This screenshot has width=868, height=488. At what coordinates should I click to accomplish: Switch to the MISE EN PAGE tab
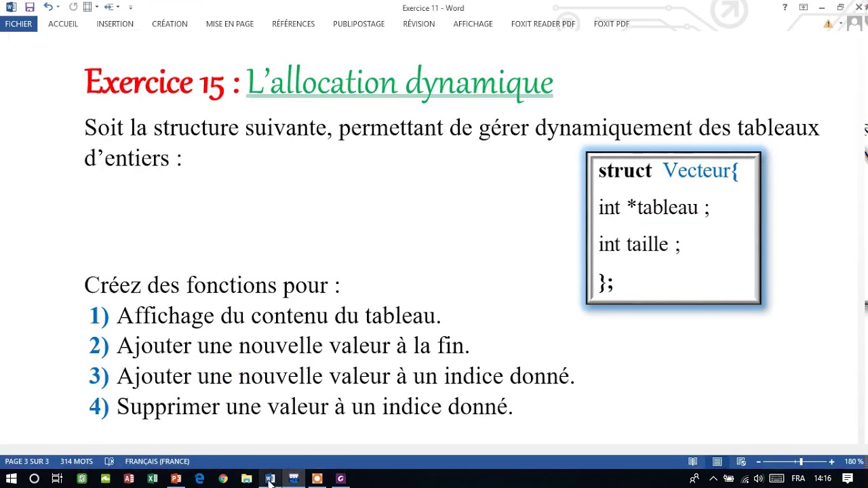pyautogui.click(x=230, y=24)
